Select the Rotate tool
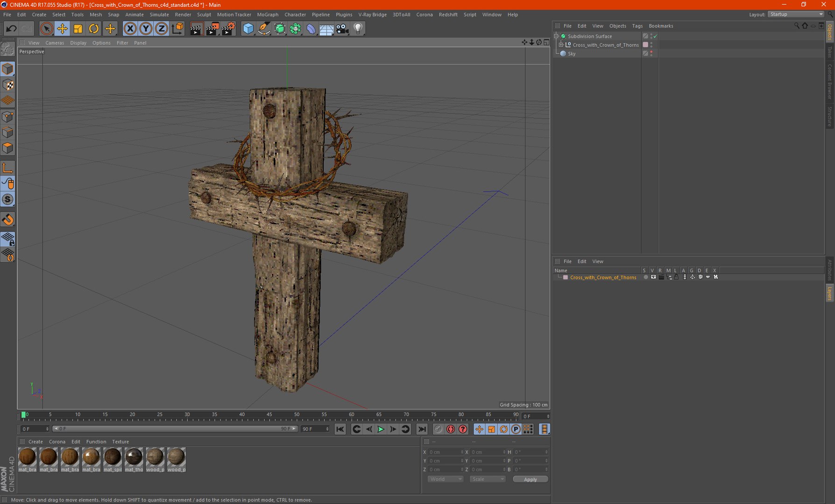 (x=94, y=28)
